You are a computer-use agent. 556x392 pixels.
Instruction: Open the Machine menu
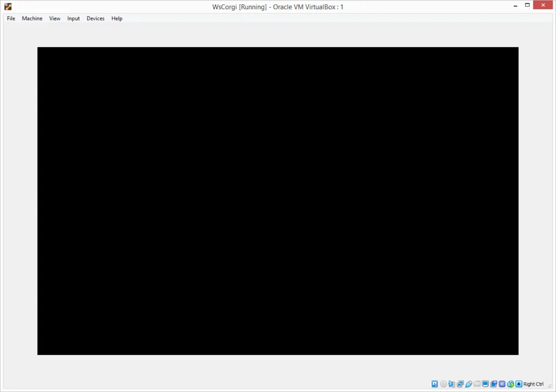click(32, 18)
